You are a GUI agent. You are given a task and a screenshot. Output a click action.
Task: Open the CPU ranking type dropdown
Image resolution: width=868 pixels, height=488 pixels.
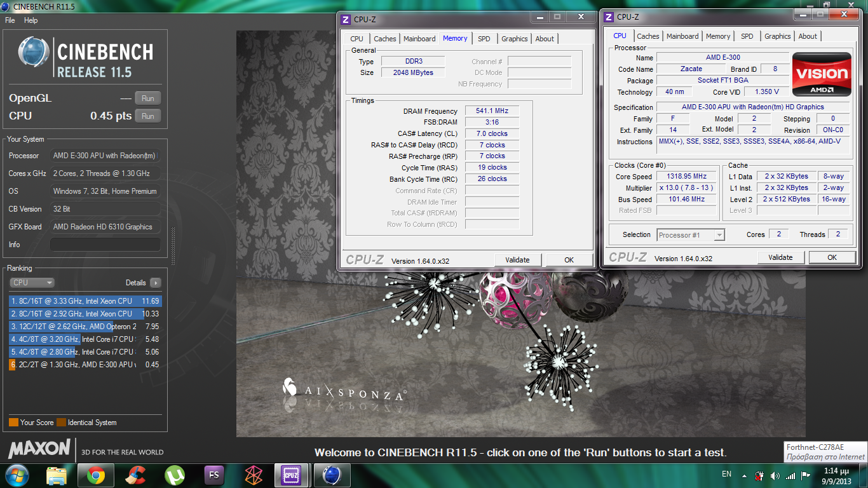click(x=32, y=283)
